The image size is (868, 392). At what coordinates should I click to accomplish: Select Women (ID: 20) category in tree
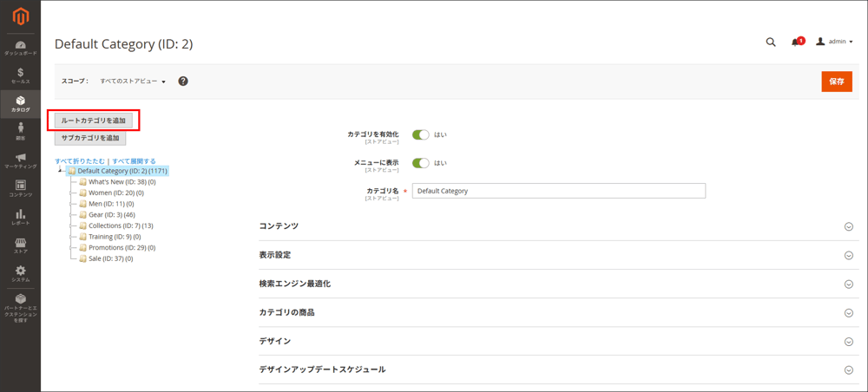point(115,193)
